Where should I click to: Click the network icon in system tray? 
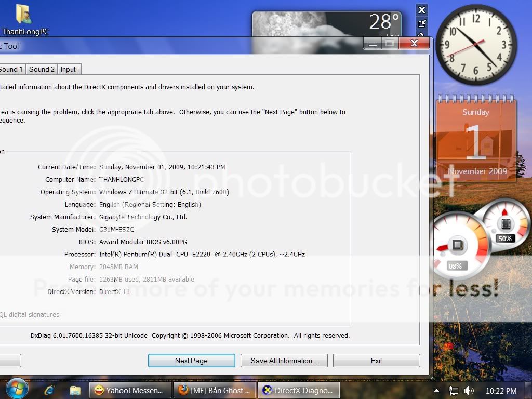click(x=454, y=391)
